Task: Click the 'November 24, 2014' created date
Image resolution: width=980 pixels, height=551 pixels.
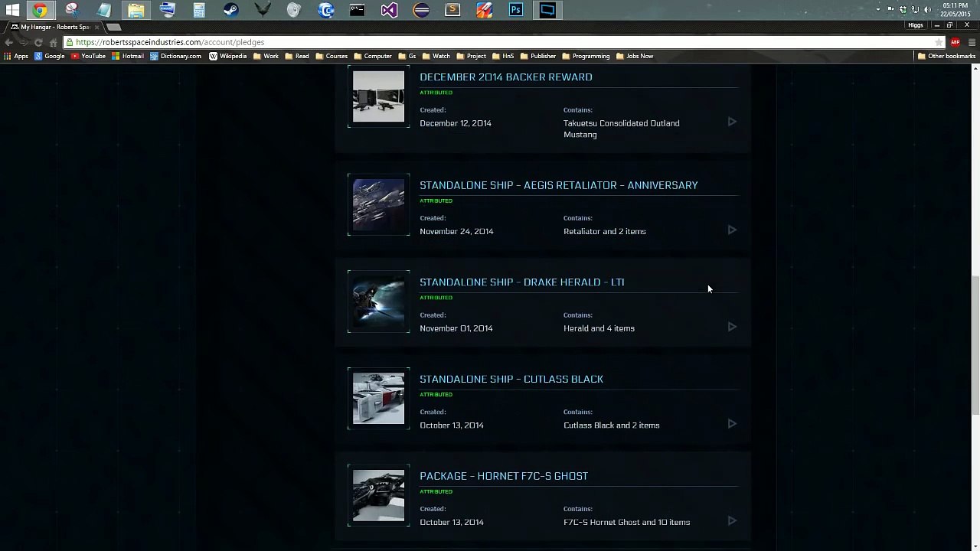Action: point(456,231)
